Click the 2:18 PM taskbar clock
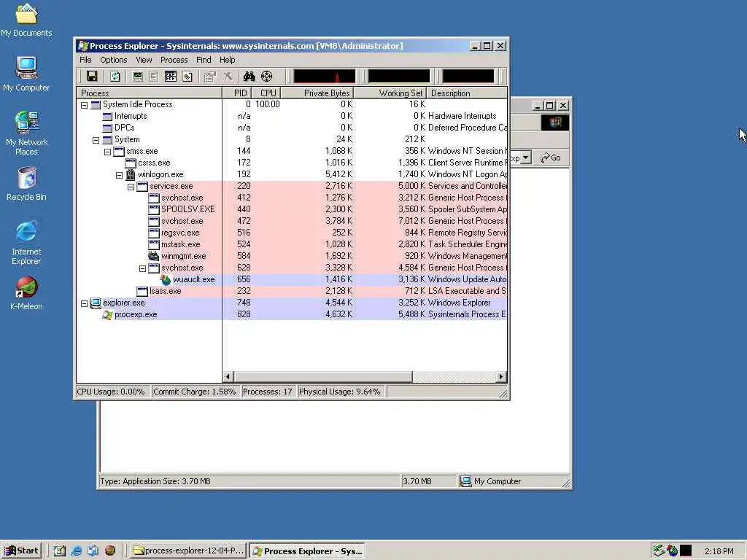Image resolution: width=747 pixels, height=560 pixels. [x=719, y=551]
